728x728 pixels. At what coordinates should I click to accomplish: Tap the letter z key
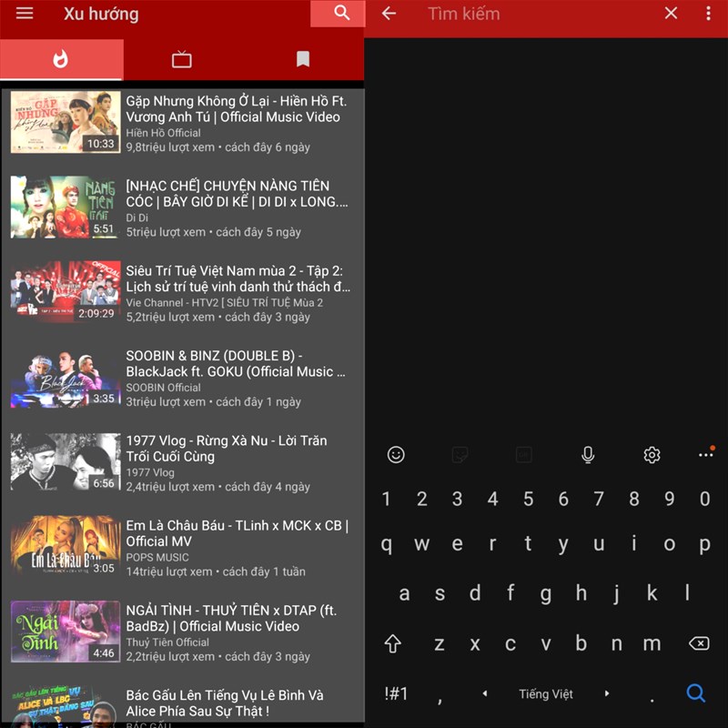pos(440,644)
